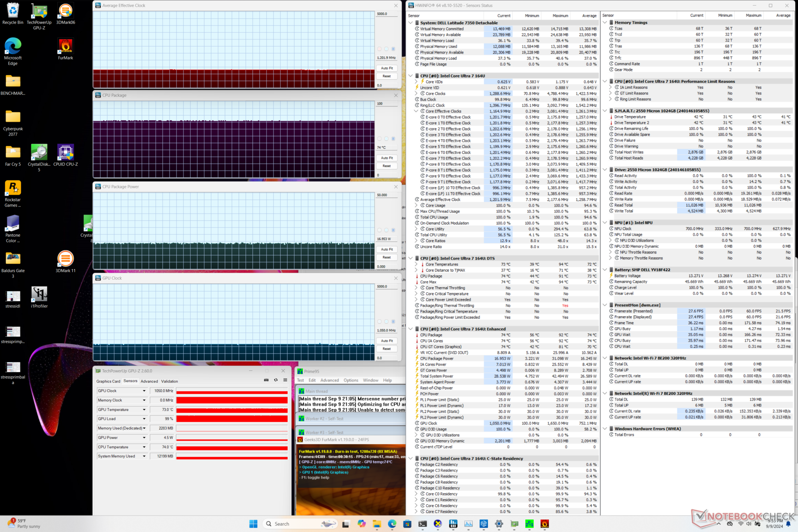The image size is (798, 532).
Task: Collapse the PresentMon [dwm.exe] section
Action: click(x=605, y=305)
